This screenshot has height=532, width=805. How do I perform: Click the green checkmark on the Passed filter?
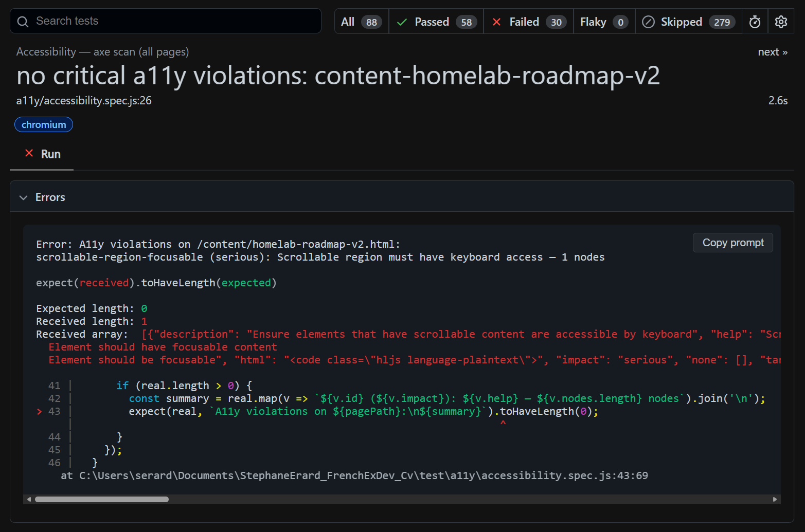402,21
